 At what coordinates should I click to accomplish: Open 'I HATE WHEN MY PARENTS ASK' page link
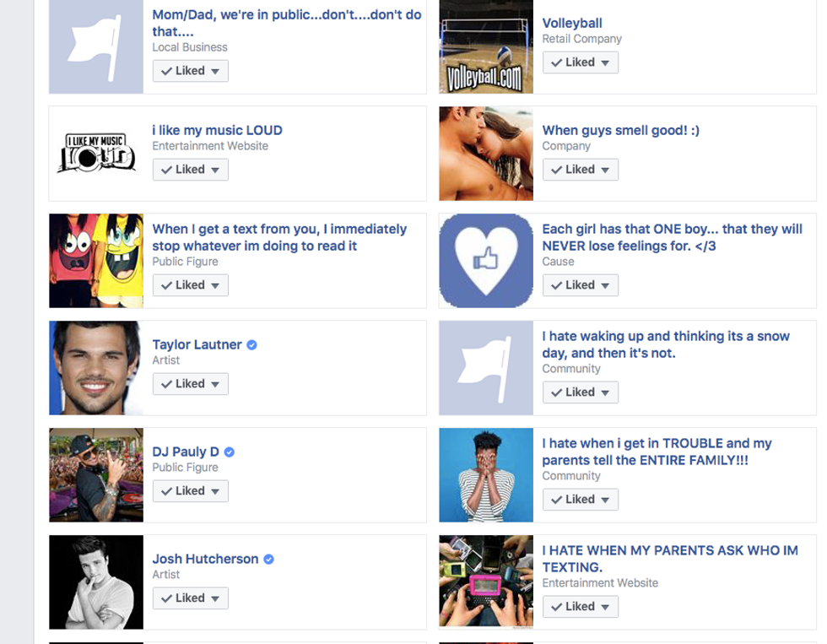(x=670, y=559)
